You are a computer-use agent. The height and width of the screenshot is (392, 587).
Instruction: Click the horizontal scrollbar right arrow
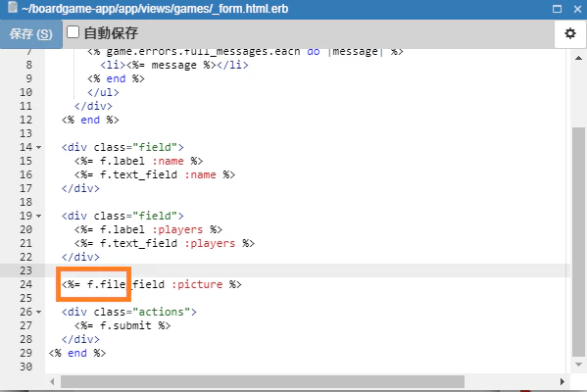[562, 381]
